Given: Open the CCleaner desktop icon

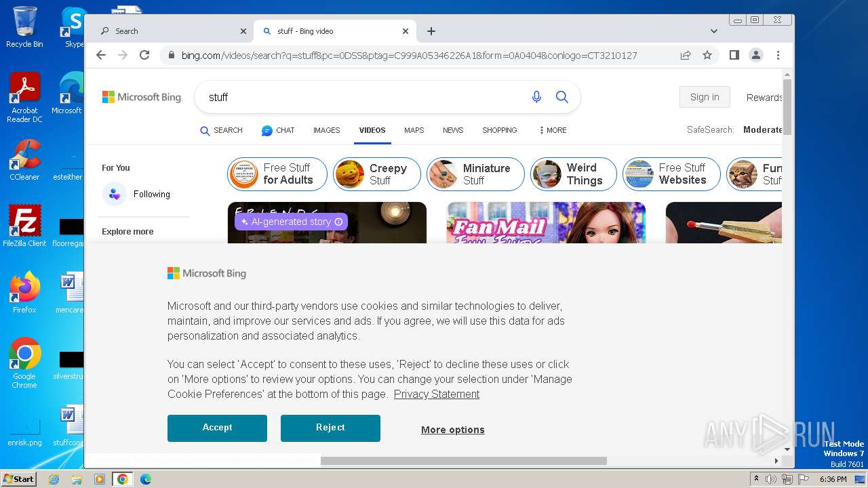Looking at the screenshot, I should tap(24, 160).
